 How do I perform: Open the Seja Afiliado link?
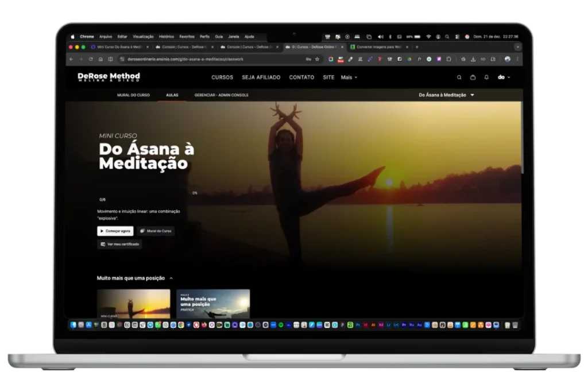click(261, 77)
